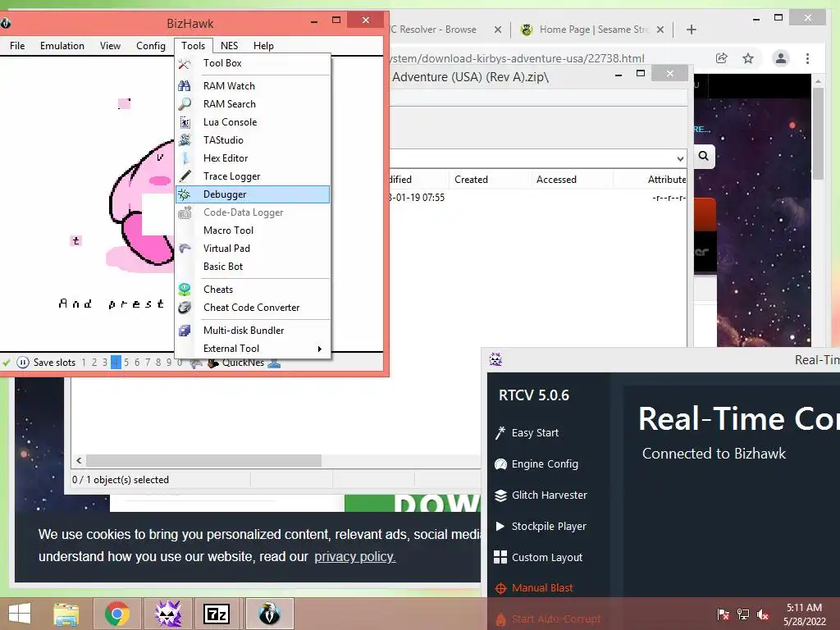The image size is (840, 630).
Task: Bookmark this page with star icon
Action: (748, 58)
